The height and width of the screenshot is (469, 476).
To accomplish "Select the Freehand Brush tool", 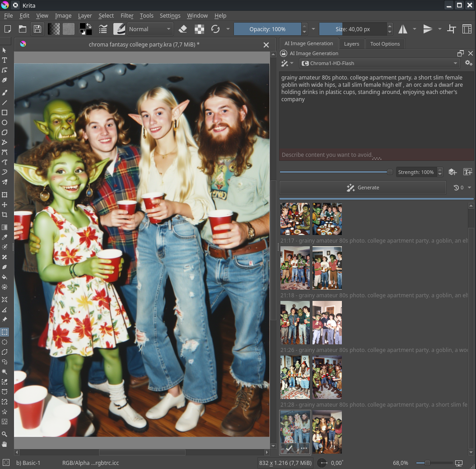I will (5, 93).
